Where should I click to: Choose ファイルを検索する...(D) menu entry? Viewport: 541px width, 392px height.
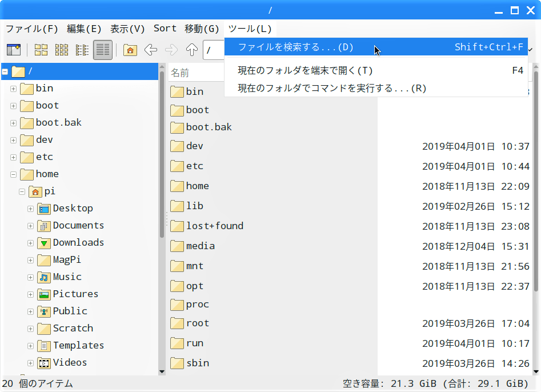pos(376,47)
